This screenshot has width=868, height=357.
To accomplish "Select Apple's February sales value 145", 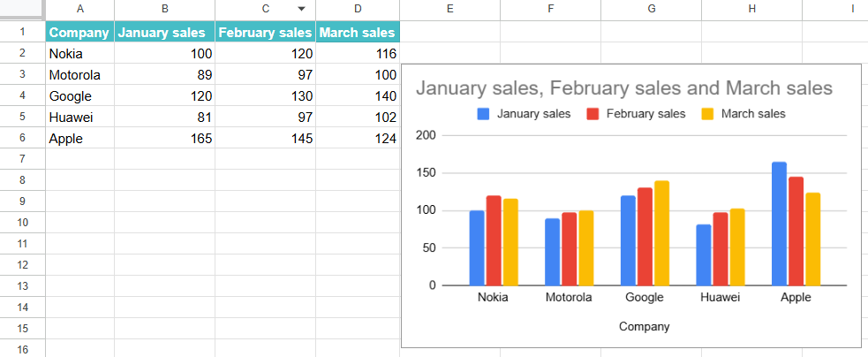I will (266, 138).
